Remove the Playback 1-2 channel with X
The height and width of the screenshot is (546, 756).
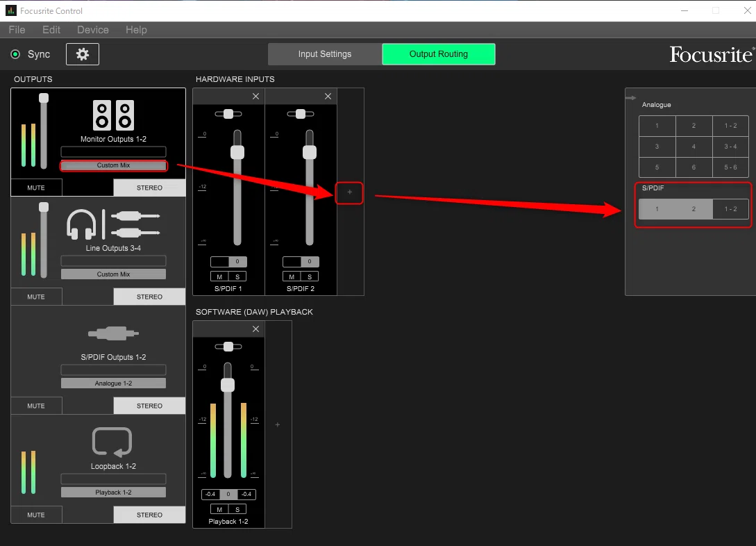pyautogui.click(x=255, y=329)
